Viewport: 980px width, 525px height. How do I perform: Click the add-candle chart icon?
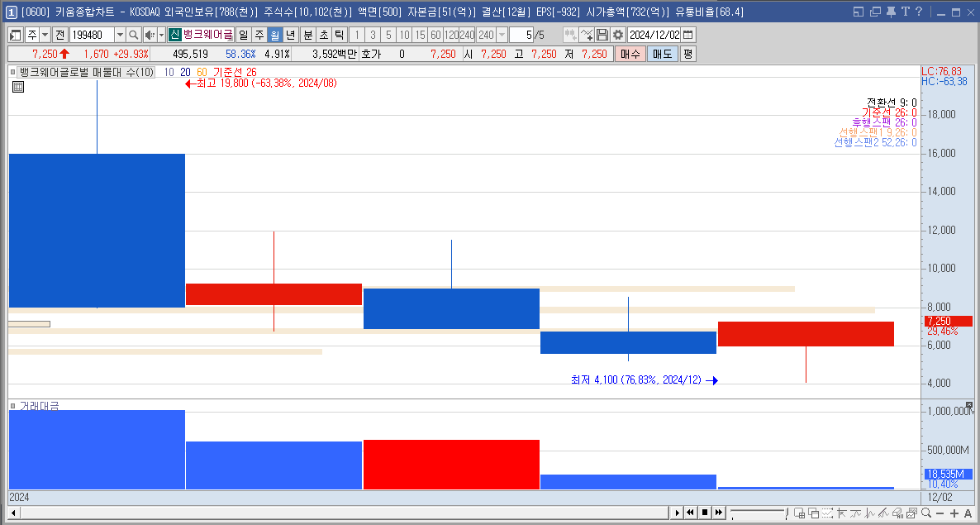pyautogui.click(x=570, y=35)
